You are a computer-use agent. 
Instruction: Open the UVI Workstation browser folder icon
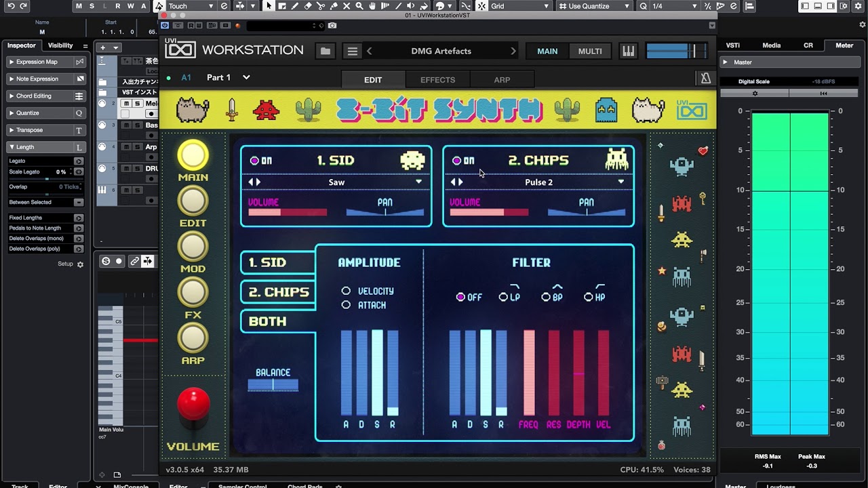point(325,51)
